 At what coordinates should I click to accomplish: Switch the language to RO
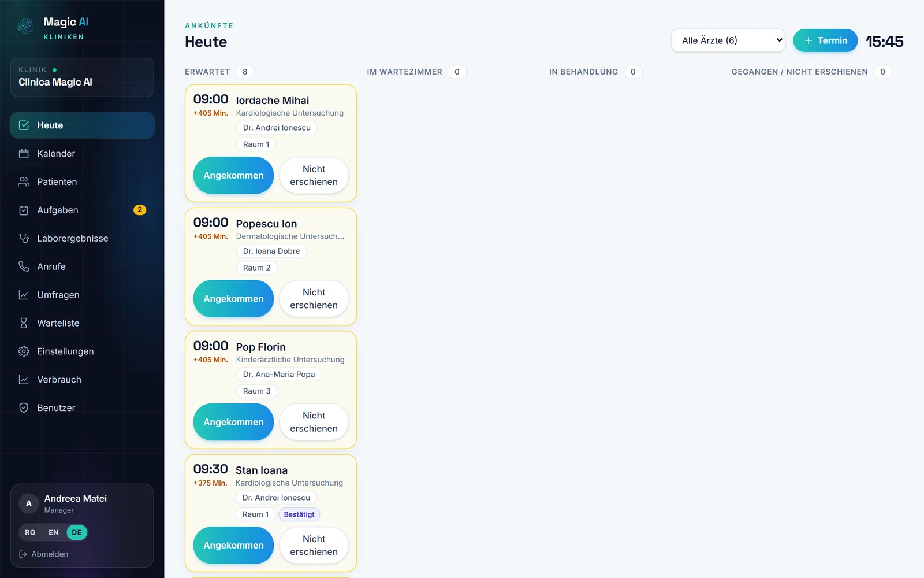tap(30, 532)
